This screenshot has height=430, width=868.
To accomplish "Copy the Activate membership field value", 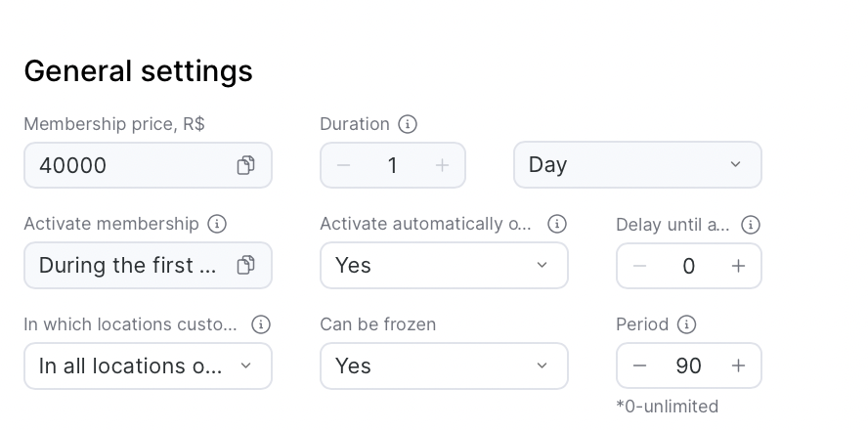I will (245, 265).
